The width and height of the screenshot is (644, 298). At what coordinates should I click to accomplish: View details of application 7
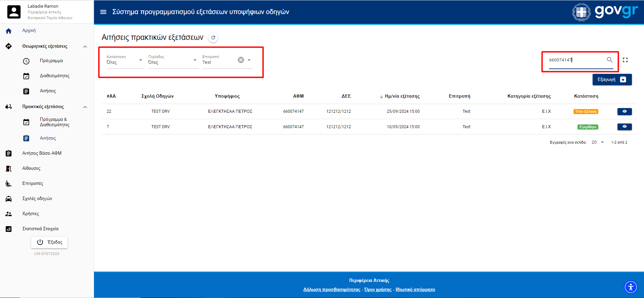[x=624, y=127]
